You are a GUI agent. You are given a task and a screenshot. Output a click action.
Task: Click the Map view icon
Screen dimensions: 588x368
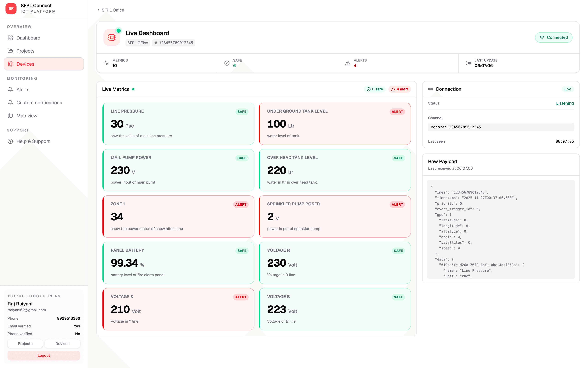[10, 116]
